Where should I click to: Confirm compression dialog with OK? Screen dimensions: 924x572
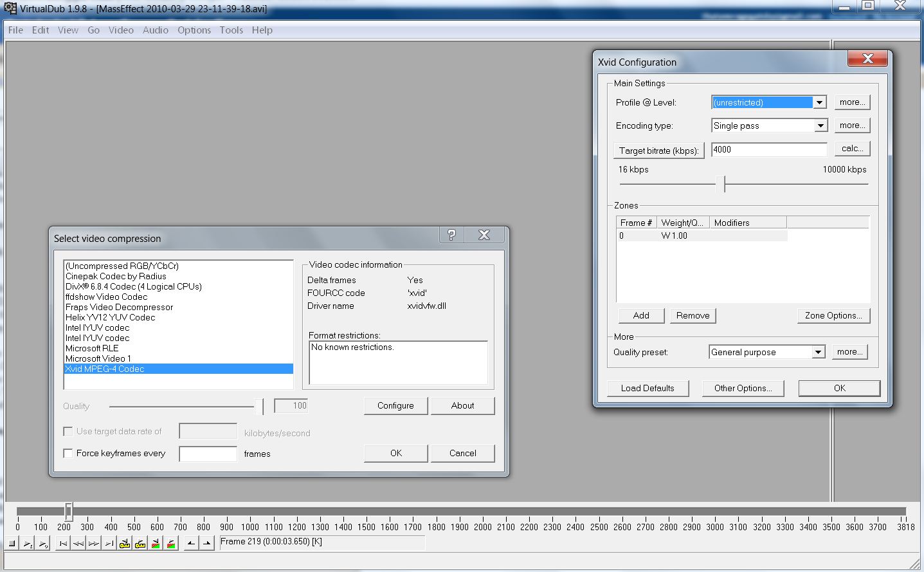(395, 453)
